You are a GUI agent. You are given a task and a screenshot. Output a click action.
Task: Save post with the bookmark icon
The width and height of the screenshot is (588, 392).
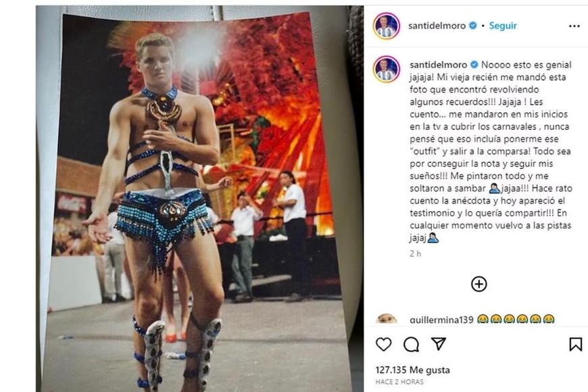pyautogui.click(x=575, y=344)
